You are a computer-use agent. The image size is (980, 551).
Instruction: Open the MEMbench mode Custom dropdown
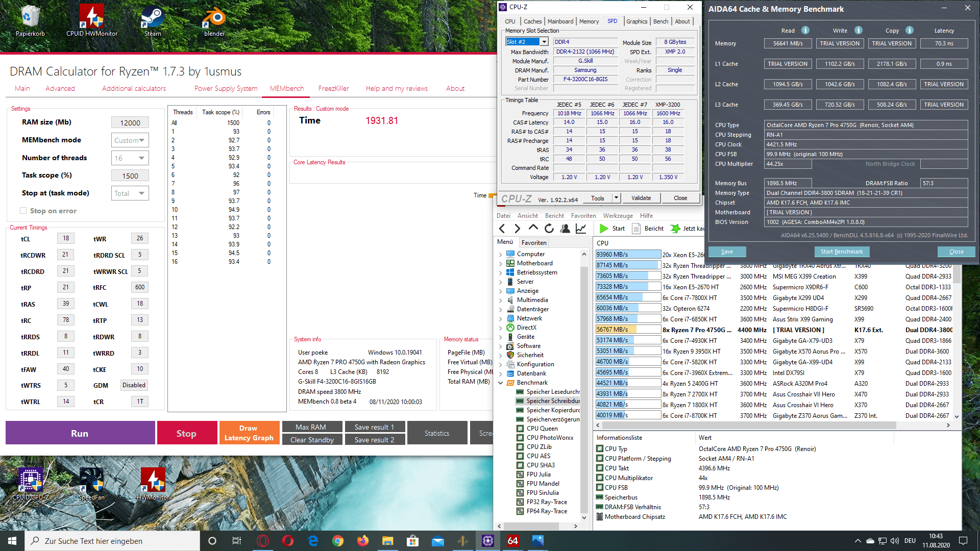tap(130, 140)
